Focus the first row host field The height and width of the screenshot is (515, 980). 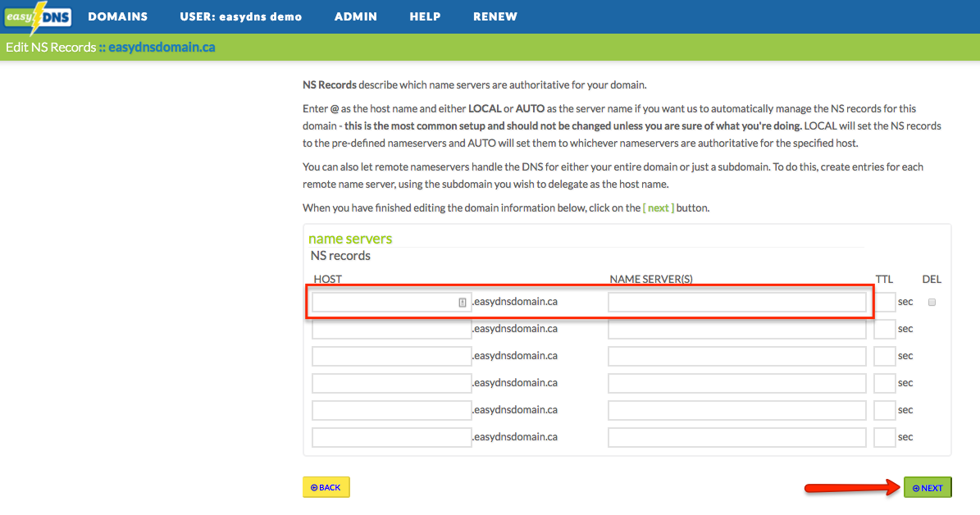pos(392,303)
